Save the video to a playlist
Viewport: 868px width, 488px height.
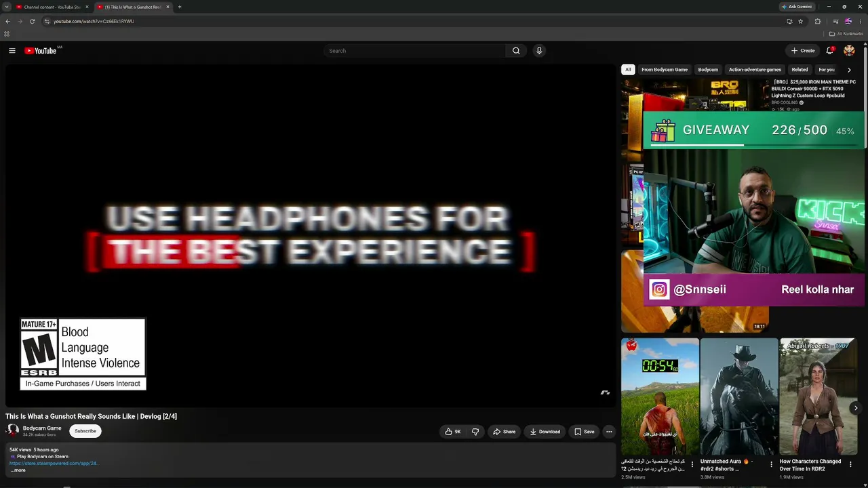point(585,432)
